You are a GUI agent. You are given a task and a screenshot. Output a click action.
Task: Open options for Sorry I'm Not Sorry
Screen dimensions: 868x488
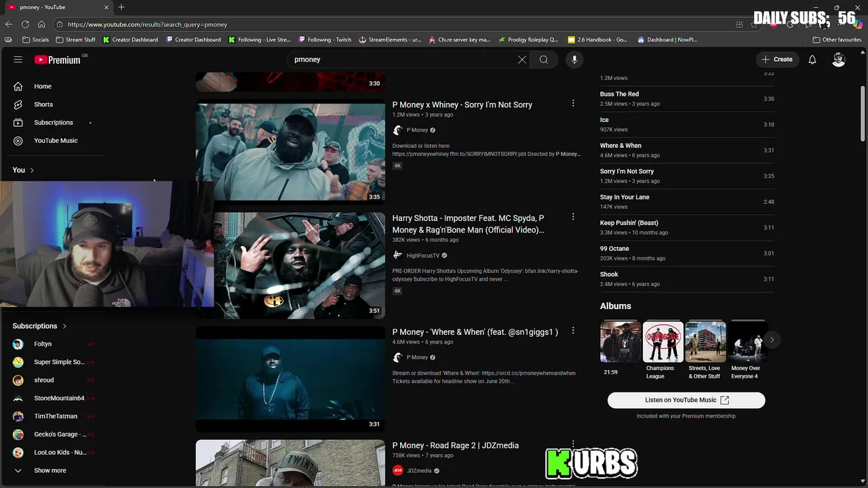pyautogui.click(x=573, y=104)
